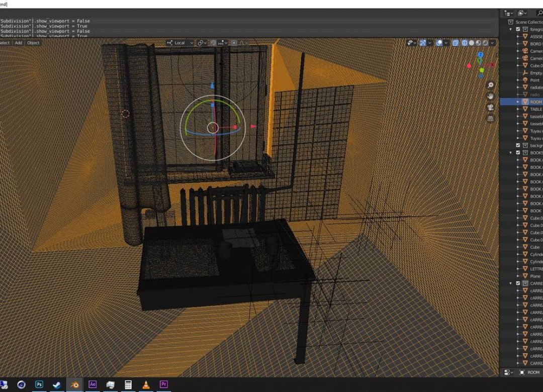
Task: Open the Object menu in the viewport header
Action: pyautogui.click(x=33, y=43)
